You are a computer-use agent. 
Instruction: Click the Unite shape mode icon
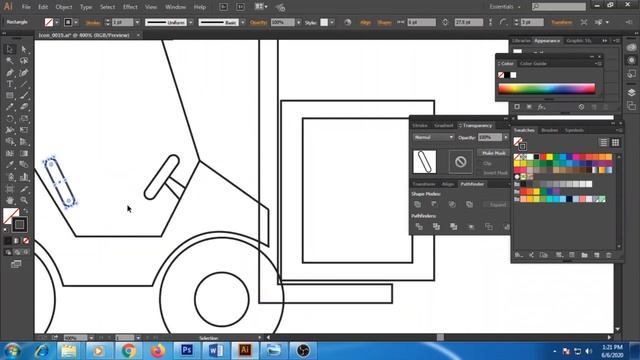(x=418, y=204)
